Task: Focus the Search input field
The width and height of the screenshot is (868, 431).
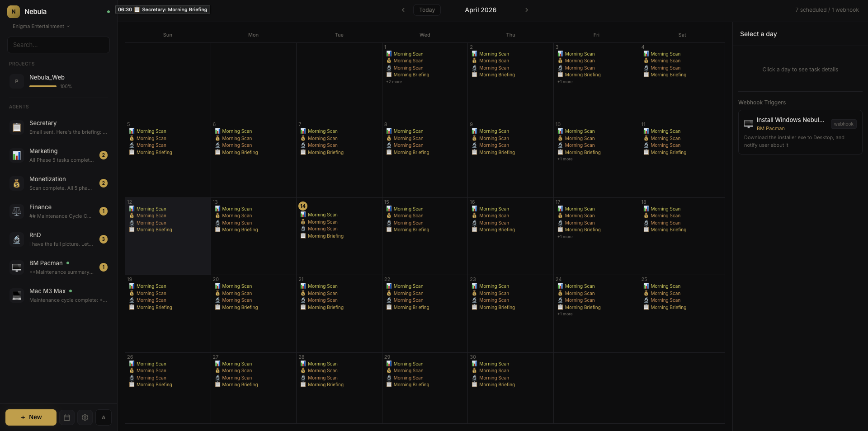Action: pos(58,45)
